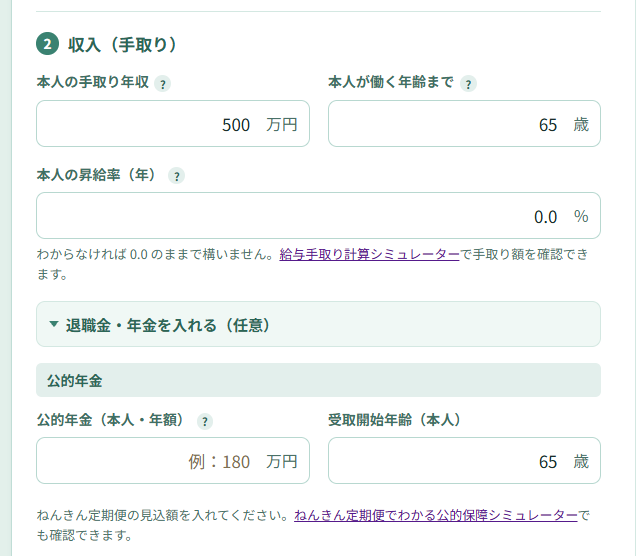Select the 受取開始年齢 field showing 65 歳
This screenshot has width=643, height=556.
pyautogui.click(x=464, y=460)
